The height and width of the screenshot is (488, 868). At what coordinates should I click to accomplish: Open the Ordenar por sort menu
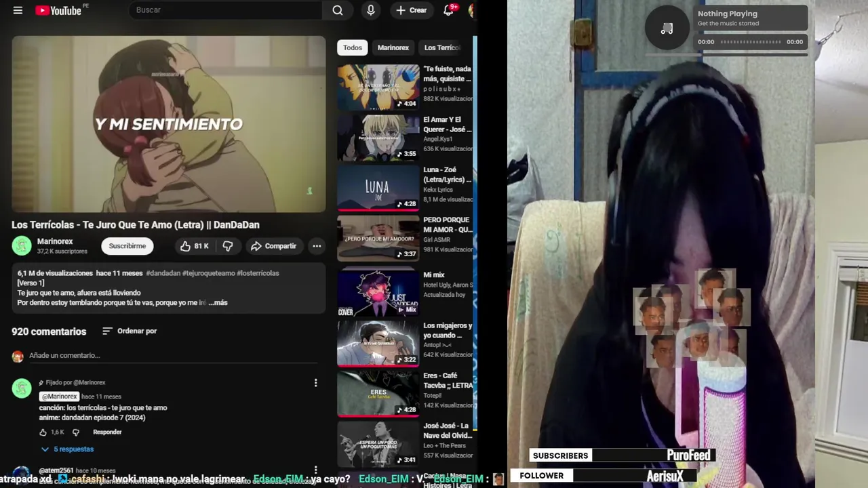(130, 331)
